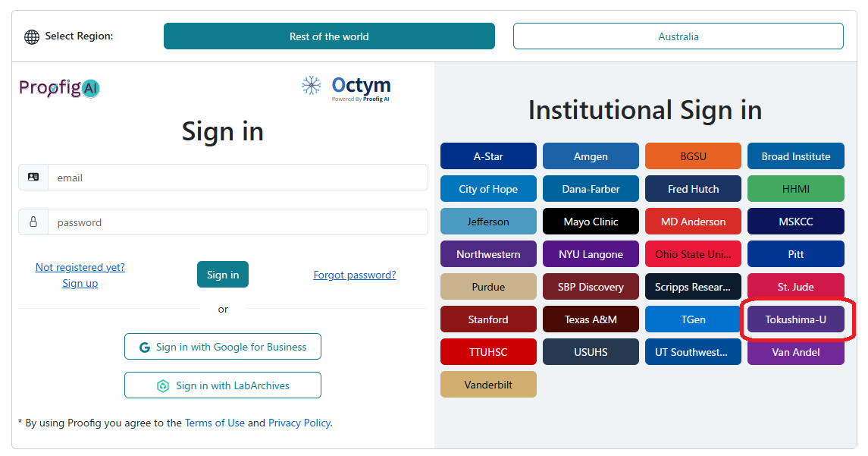Click the padlock icon before password
This screenshot has width=868, height=456.
(33, 222)
